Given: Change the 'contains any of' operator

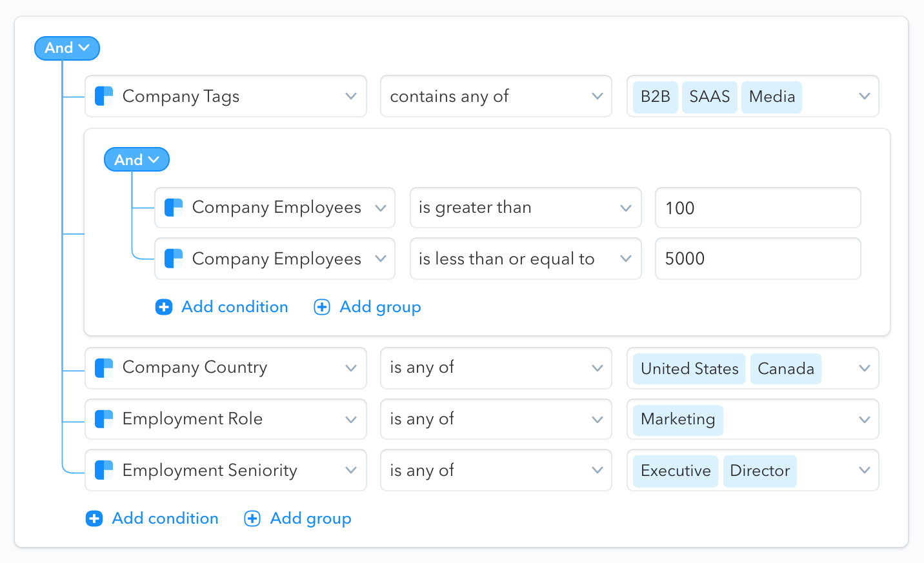Looking at the screenshot, I should coord(496,96).
